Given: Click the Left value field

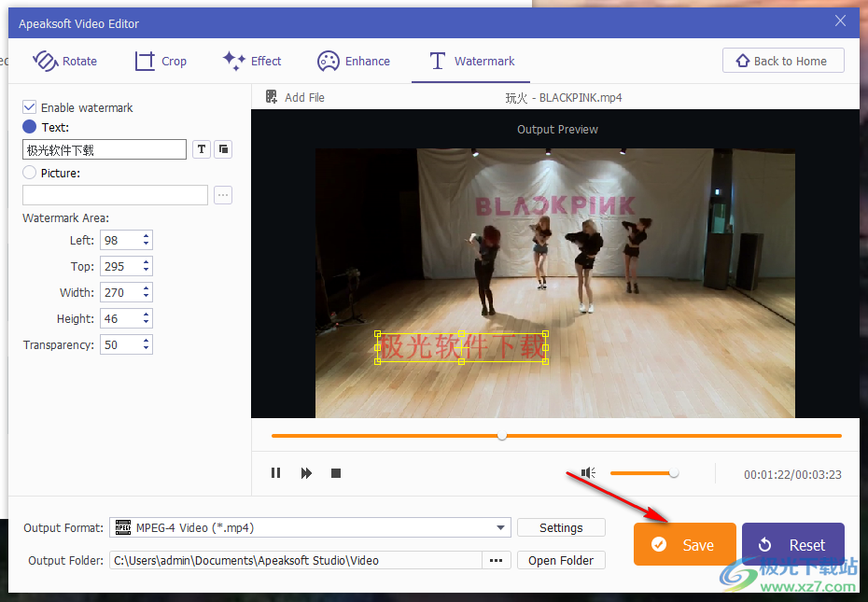Looking at the screenshot, I should 120,241.
